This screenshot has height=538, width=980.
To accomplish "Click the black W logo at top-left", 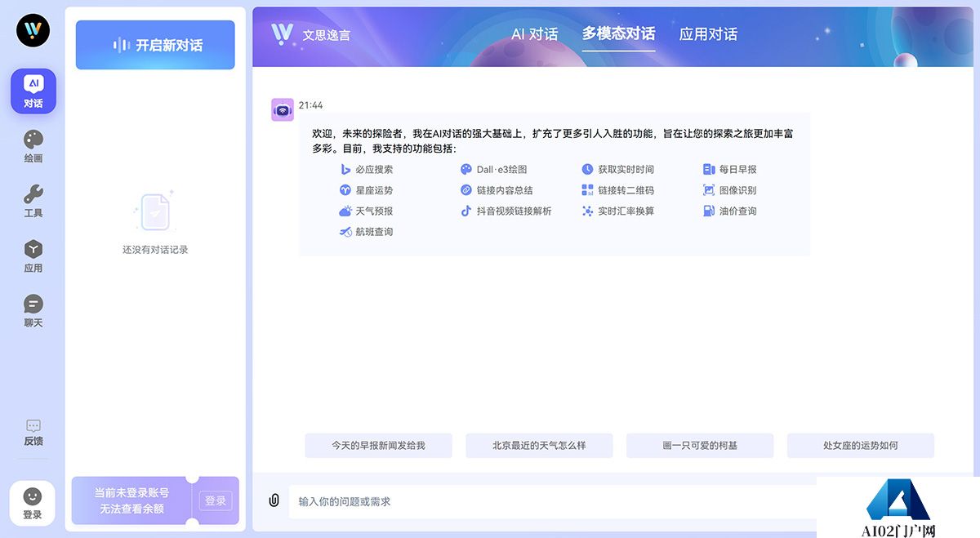I will 33,31.
